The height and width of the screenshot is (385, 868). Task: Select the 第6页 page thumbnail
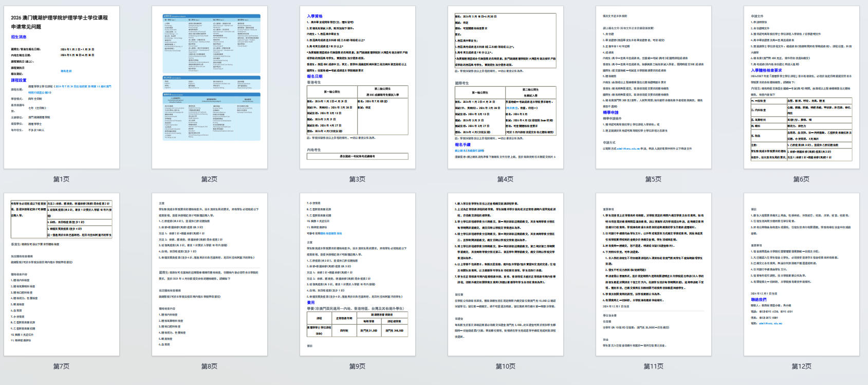802,87
